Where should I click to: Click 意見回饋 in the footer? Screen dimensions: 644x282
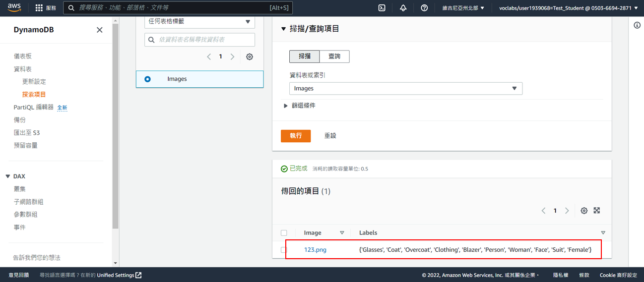click(x=19, y=275)
